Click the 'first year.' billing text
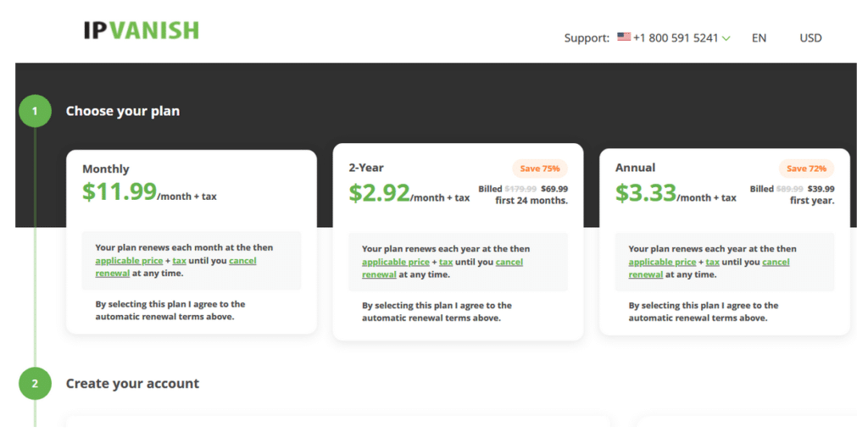The image size is (868, 443). [x=812, y=201]
